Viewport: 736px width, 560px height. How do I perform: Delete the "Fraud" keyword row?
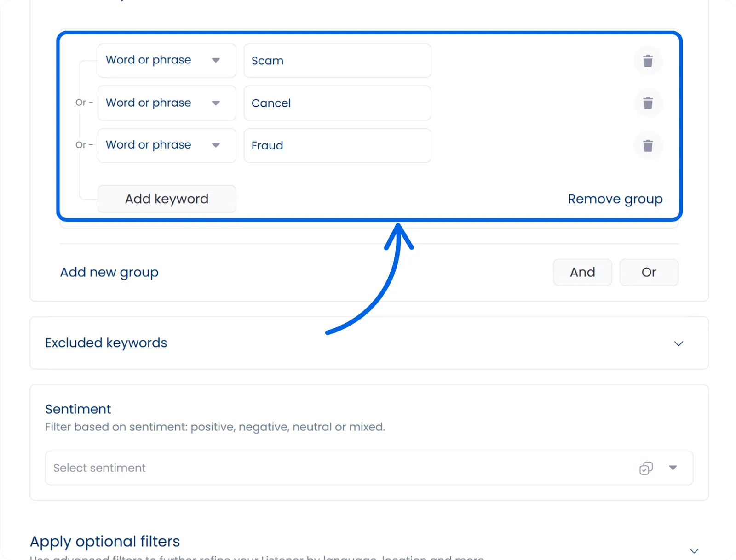point(648,146)
